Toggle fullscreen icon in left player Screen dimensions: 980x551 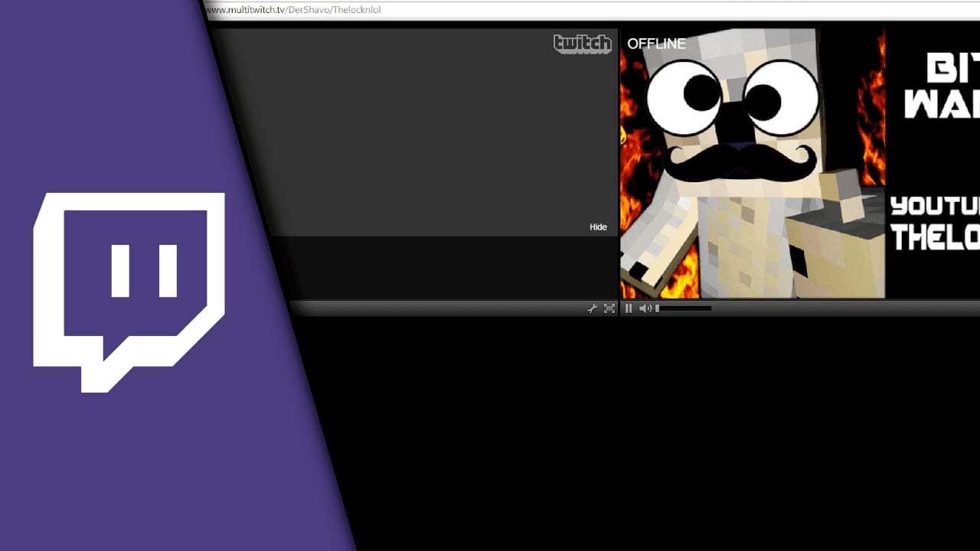[609, 308]
